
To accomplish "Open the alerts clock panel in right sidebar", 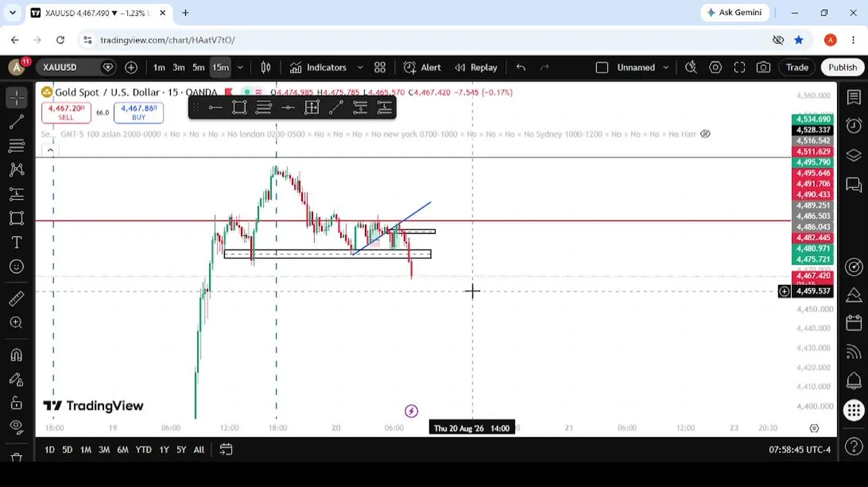I will [854, 126].
